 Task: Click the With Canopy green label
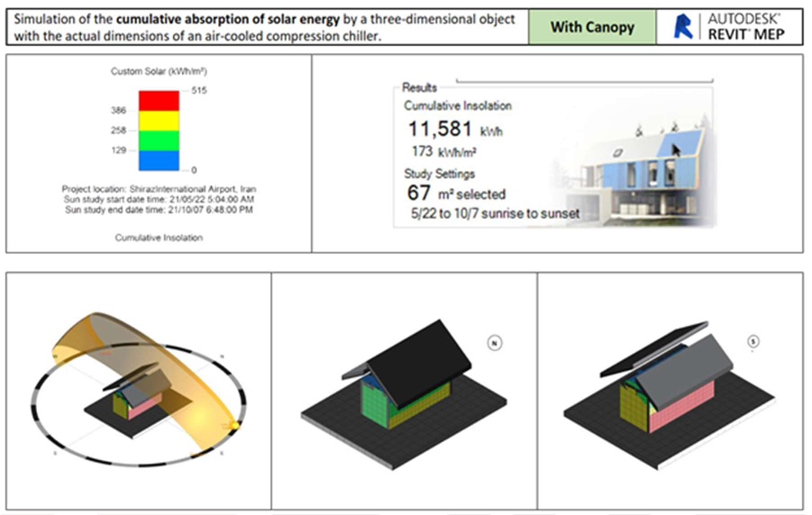pyautogui.click(x=592, y=27)
